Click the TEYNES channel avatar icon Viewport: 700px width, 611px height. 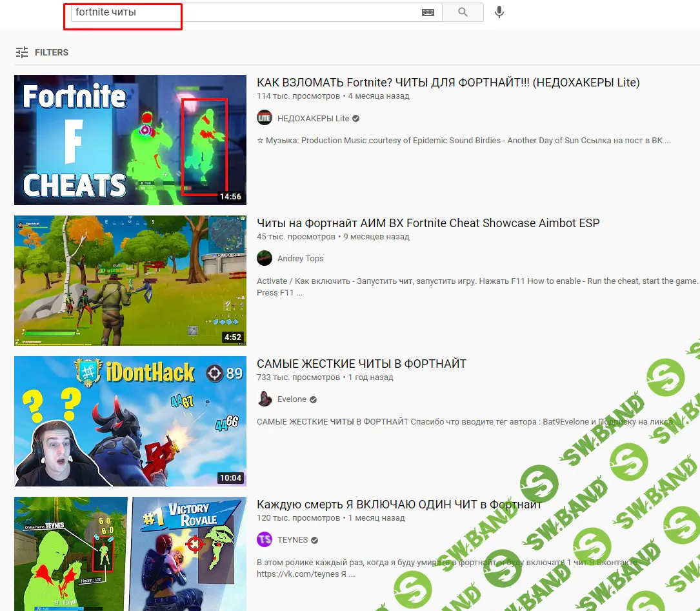tap(265, 540)
